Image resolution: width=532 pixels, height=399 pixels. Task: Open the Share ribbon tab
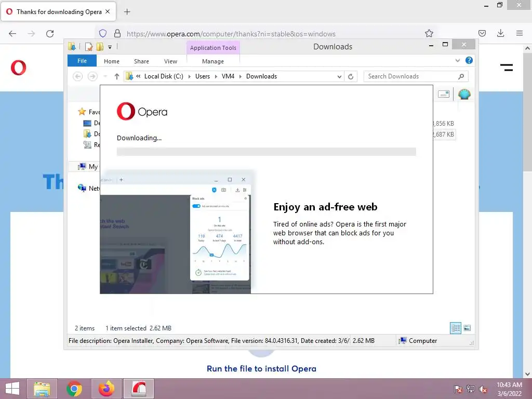pyautogui.click(x=141, y=61)
